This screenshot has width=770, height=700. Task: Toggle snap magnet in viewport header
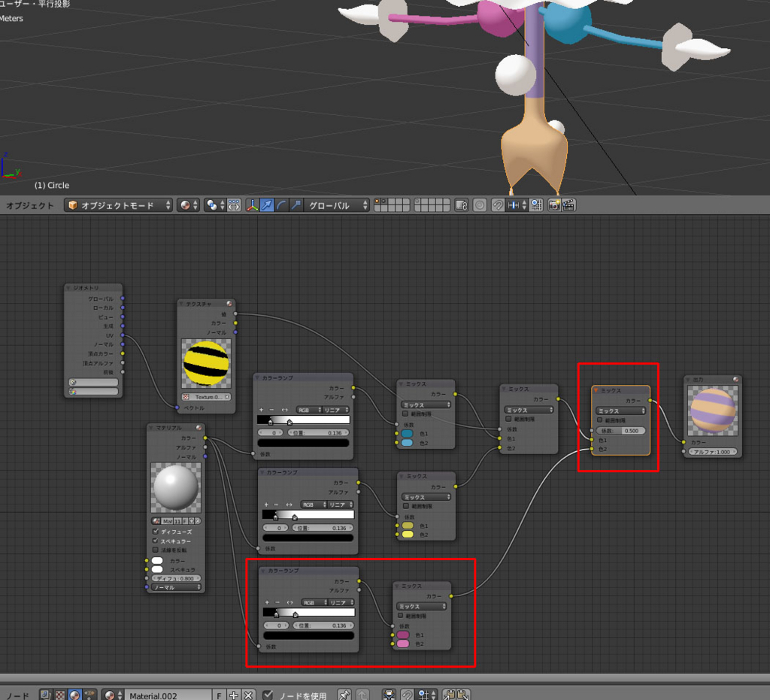498,205
